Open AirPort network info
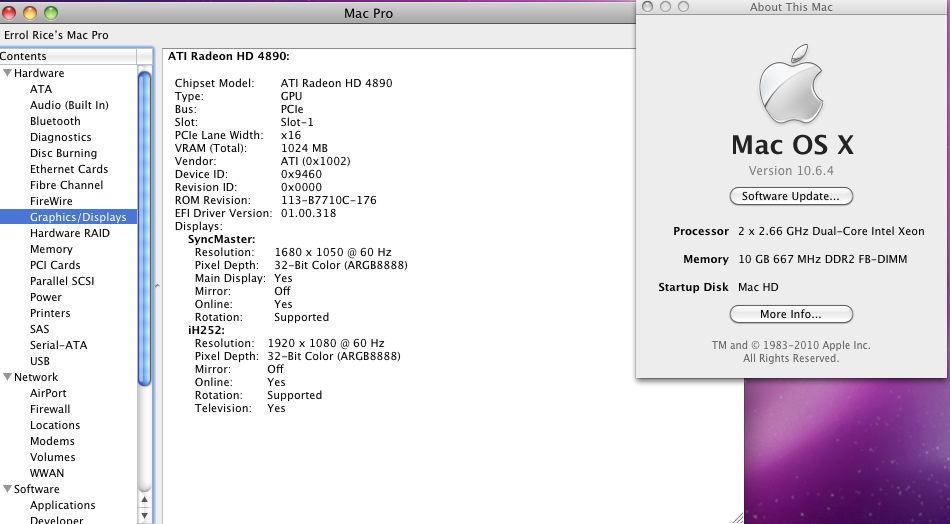The image size is (950, 524). pos(48,393)
